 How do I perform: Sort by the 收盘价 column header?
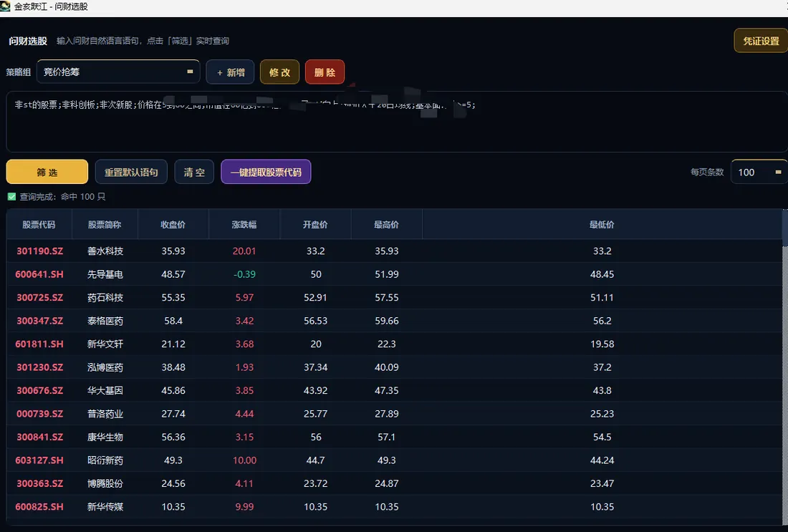[x=173, y=225]
